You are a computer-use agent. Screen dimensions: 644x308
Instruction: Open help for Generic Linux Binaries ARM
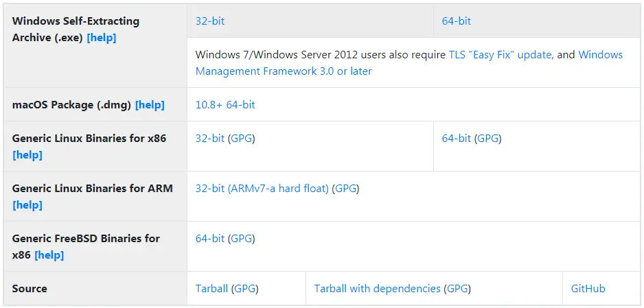pos(27,206)
